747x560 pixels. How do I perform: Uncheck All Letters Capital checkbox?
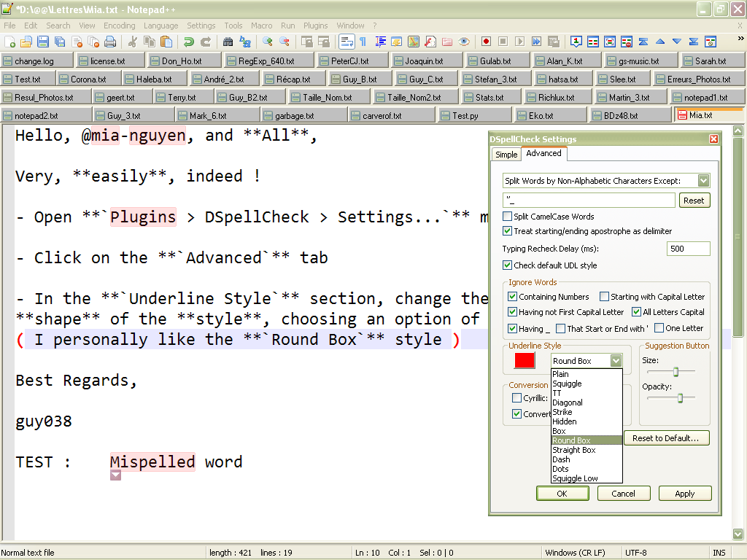(x=636, y=312)
